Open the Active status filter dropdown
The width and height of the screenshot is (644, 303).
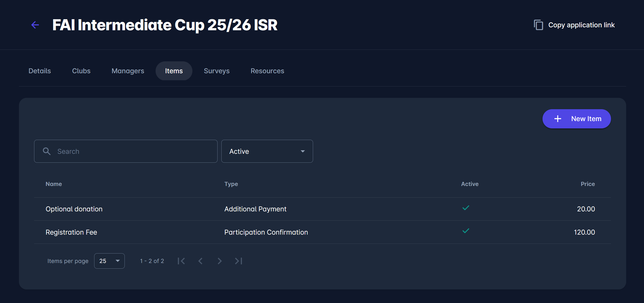(267, 151)
